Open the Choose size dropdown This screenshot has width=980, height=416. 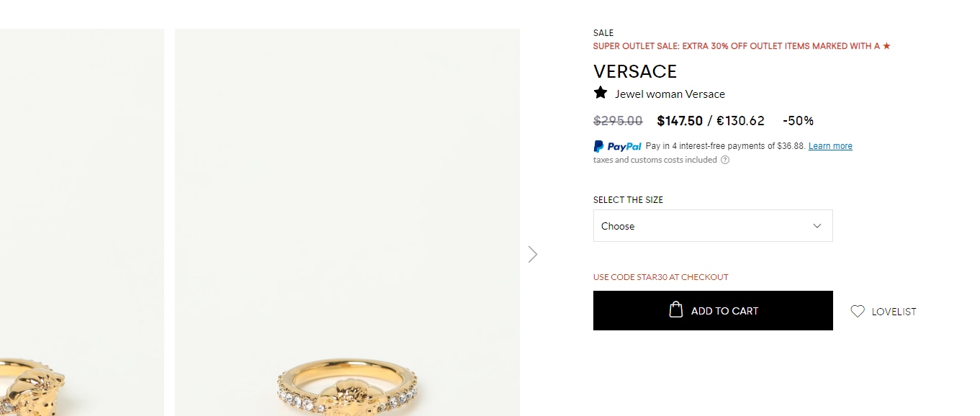pos(713,226)
